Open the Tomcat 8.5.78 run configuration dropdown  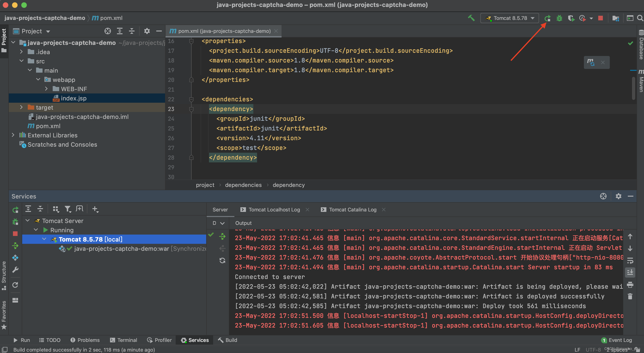509,18
